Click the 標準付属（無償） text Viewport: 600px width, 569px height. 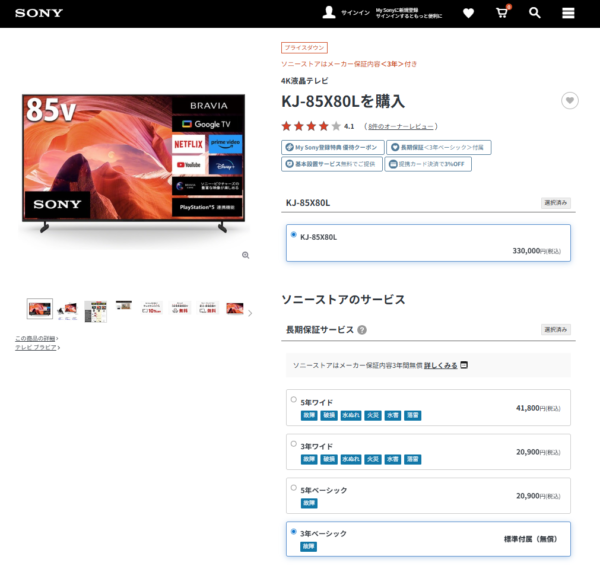530,539
